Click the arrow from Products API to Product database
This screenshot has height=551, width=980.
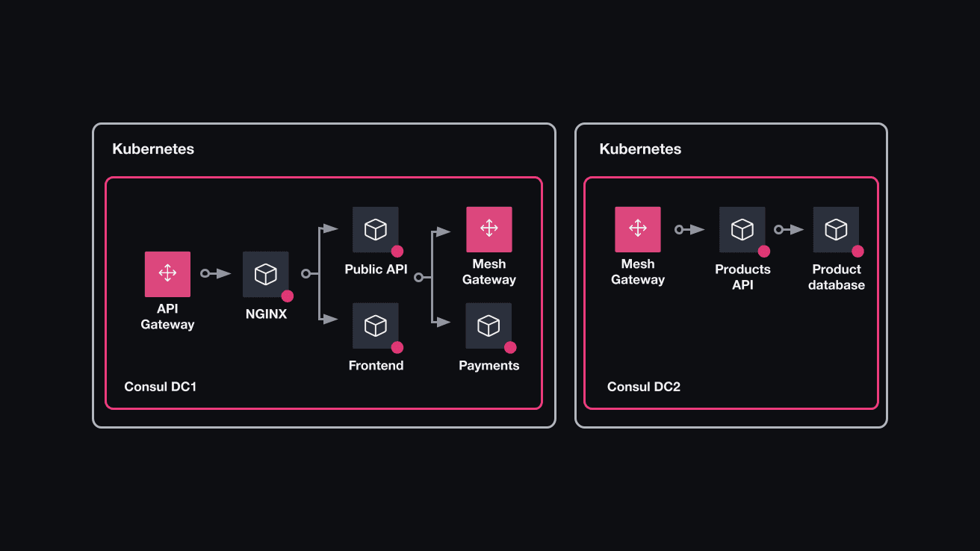[x=789, y=230]
